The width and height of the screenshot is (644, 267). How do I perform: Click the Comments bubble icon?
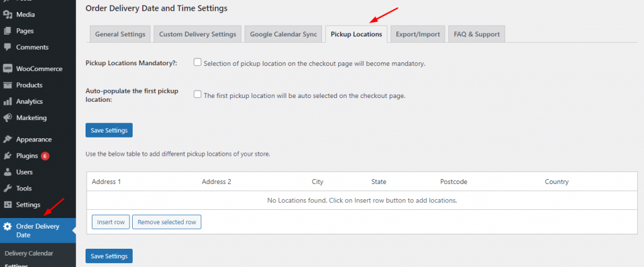tap(7, 47)
